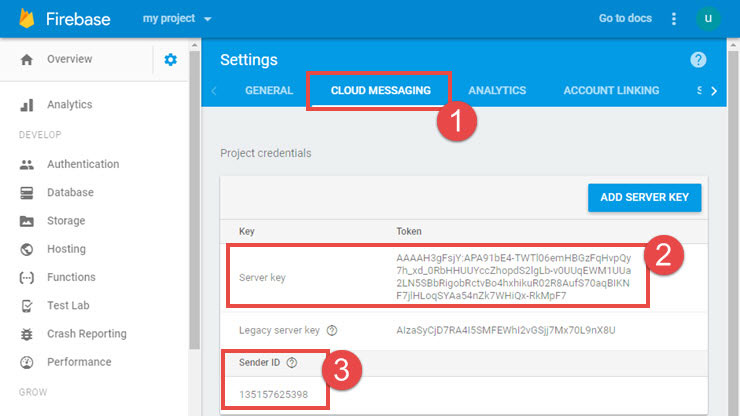Open the Storage sidebar entry
Image resolution: width=740 pixels, height=416 pixels.
coord(66,221)
